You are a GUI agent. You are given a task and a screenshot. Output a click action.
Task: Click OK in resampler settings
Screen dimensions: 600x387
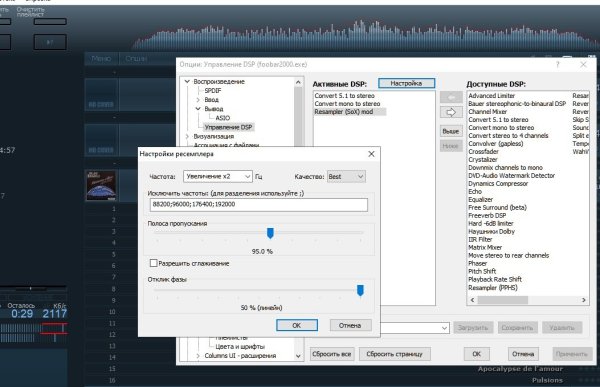297,325
